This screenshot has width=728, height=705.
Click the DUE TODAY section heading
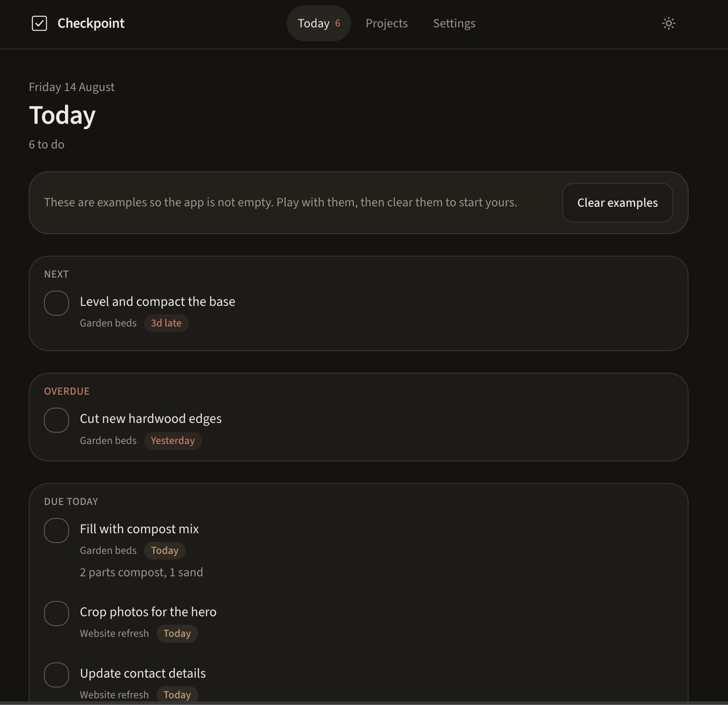71,501
